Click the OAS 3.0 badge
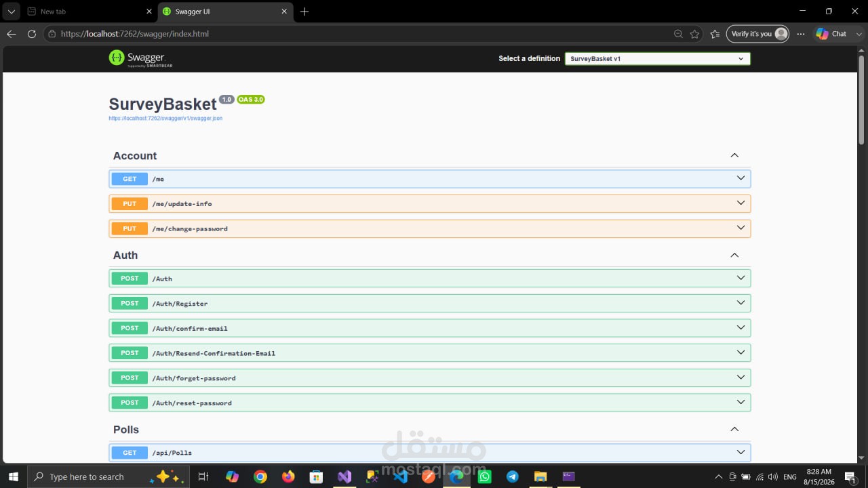The width and height of the screenshot is (868, 488). (251, 100)
